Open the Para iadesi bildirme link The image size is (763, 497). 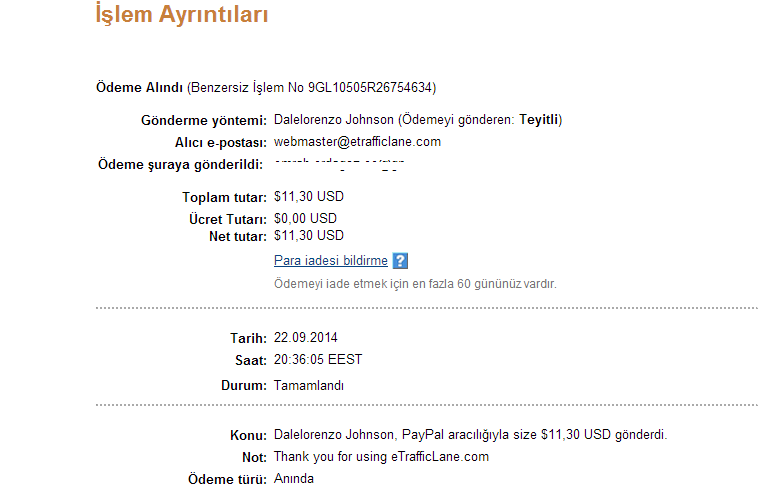click(x=331, y=260)
